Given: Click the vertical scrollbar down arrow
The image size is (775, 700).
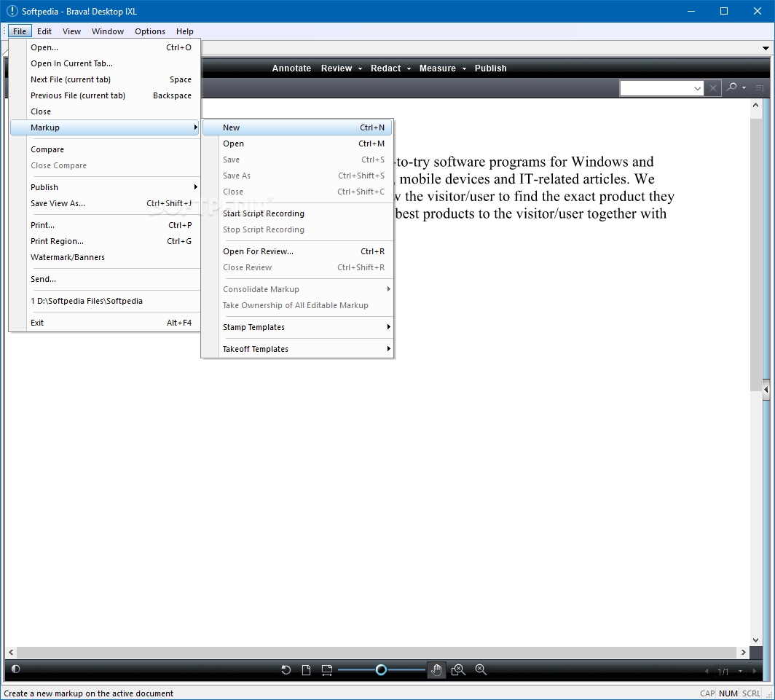Looking at the screenshot, I should click(755, 640).
